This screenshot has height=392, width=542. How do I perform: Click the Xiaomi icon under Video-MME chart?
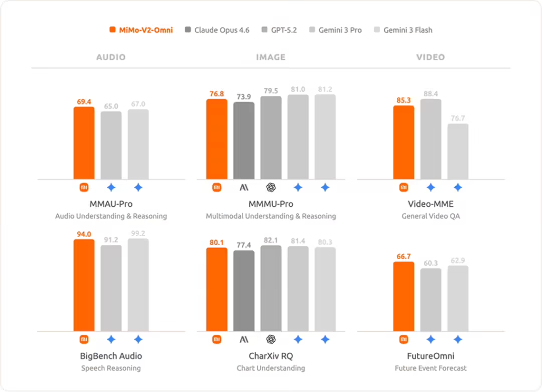(x=403, y=187)
